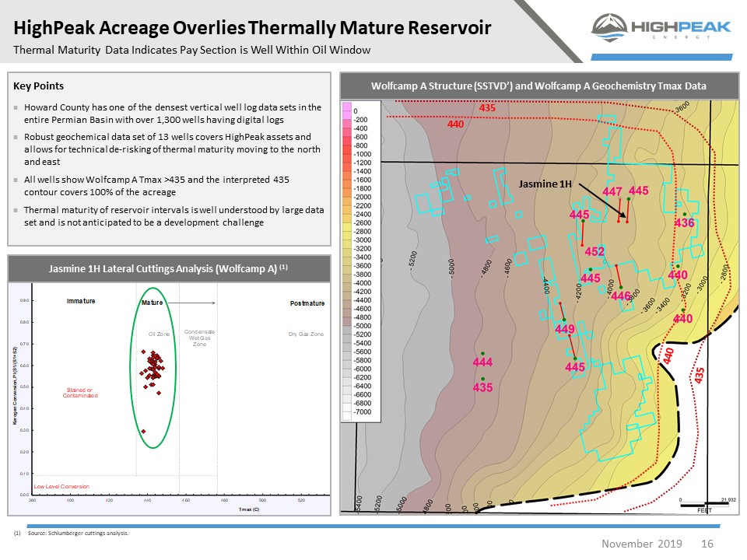Click the '446' Tmax value on the map
Image resolution: width=747 pixels, height=560 pixels.
pyautogui.click(x=621, y=296)
